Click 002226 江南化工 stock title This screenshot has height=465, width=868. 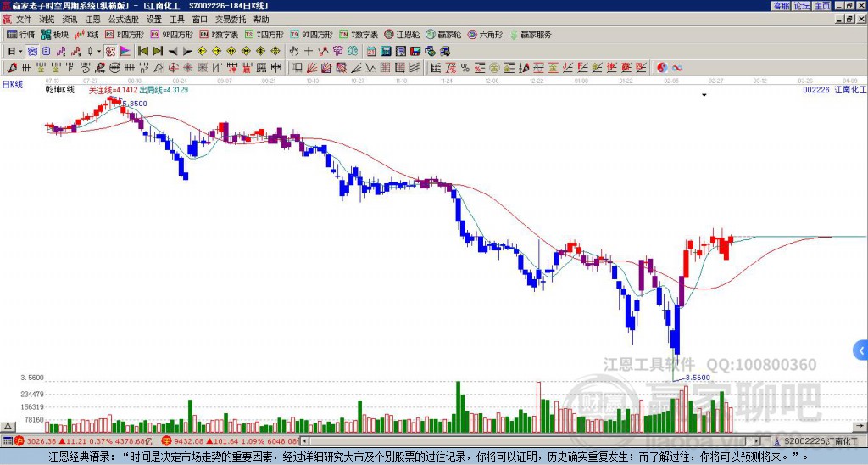[x=834, y=90]
